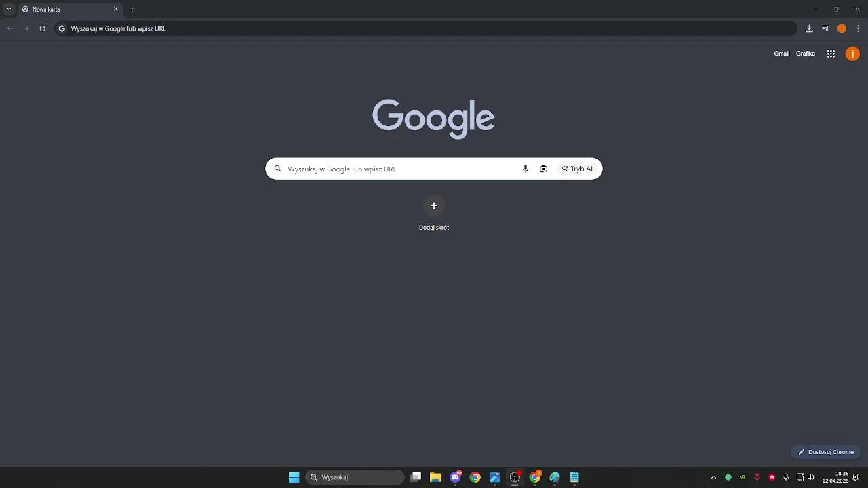This screenshot has width=868, height=488.
Task: Open the Gmail link
Action: (x=782, y=54)
